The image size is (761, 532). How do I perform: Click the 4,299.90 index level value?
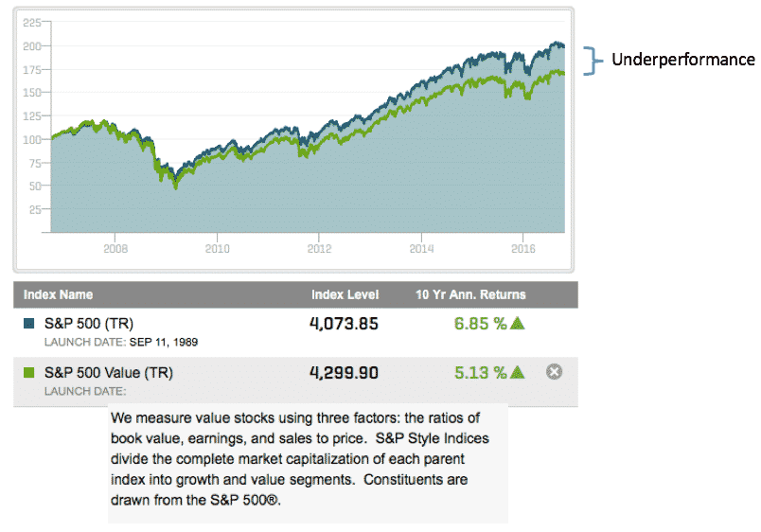pos(345,372)
